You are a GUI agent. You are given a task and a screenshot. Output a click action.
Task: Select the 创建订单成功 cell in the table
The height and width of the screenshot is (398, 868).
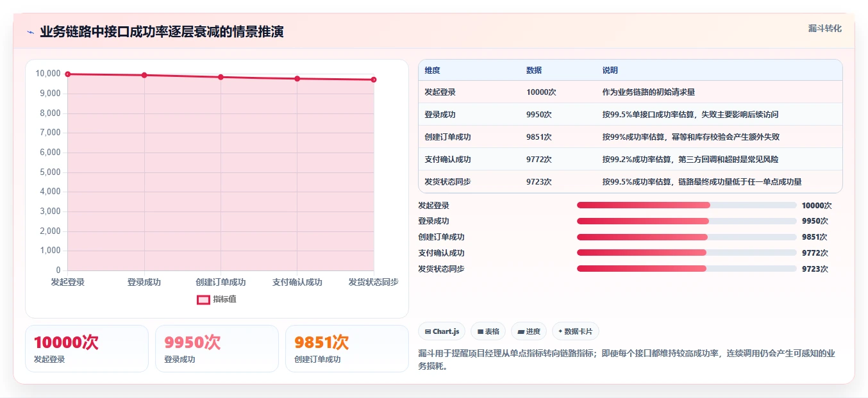click(x=447, y=137)
